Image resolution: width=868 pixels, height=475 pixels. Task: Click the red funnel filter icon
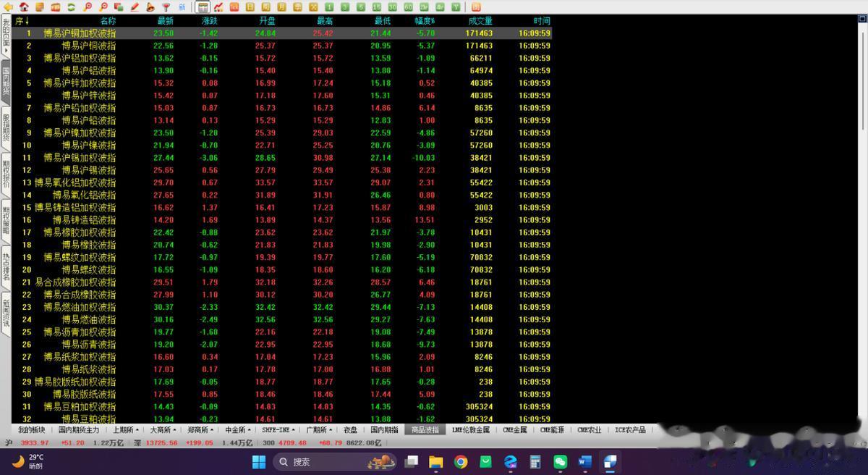point(166,7)
